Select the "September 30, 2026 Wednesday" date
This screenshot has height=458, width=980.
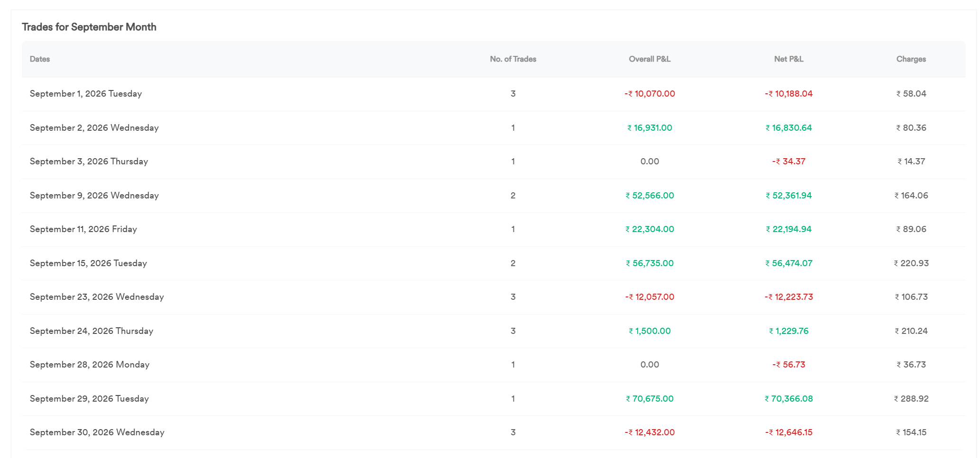[97, 432]
